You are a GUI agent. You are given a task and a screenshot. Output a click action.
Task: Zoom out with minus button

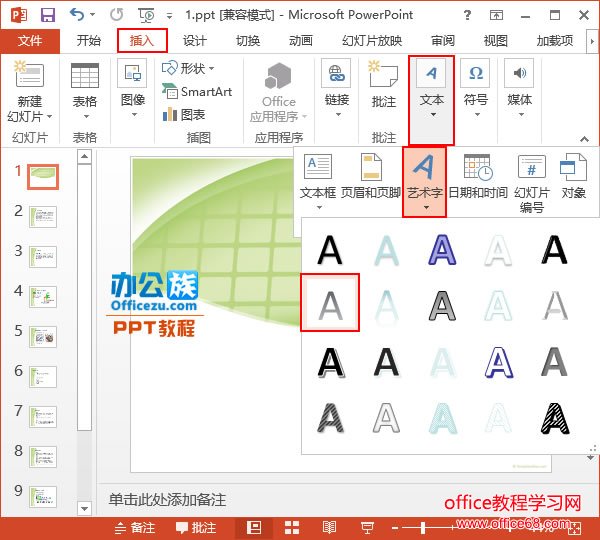click(395, 529)
